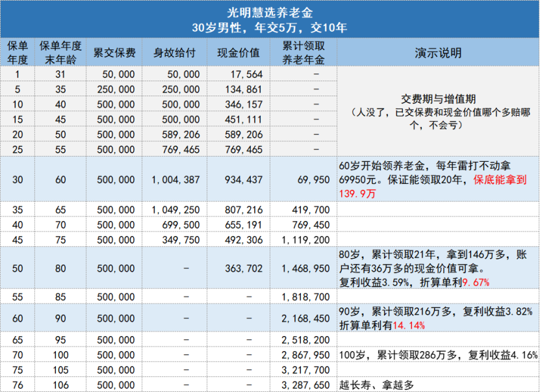This screenshot has width=540, height=392.
Task: Click the "身故给付" column header
Action: tap(175, 53)
